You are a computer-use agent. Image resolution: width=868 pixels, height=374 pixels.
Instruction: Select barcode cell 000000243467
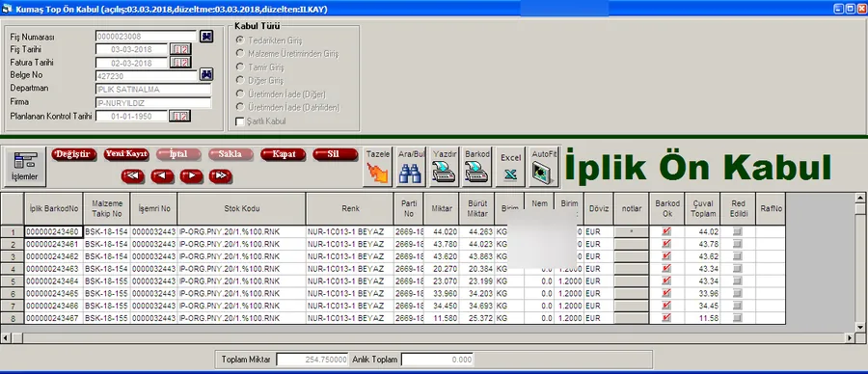point(54,318)
